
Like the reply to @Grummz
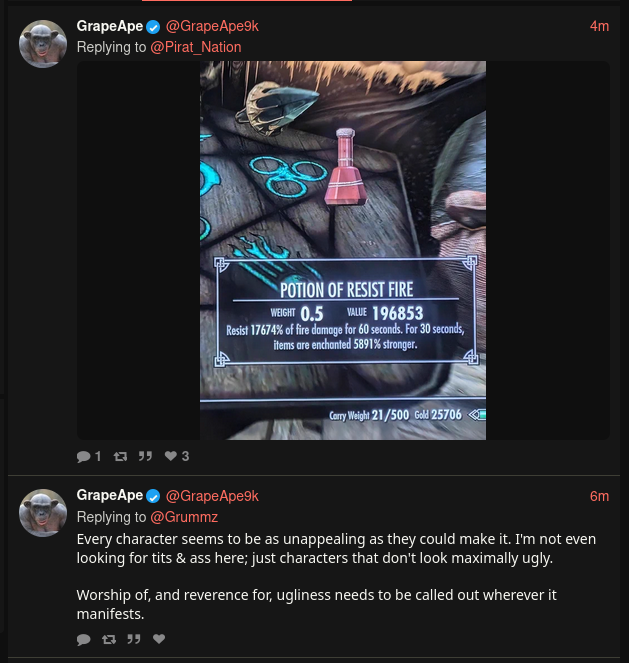click(x=159, y=639)
